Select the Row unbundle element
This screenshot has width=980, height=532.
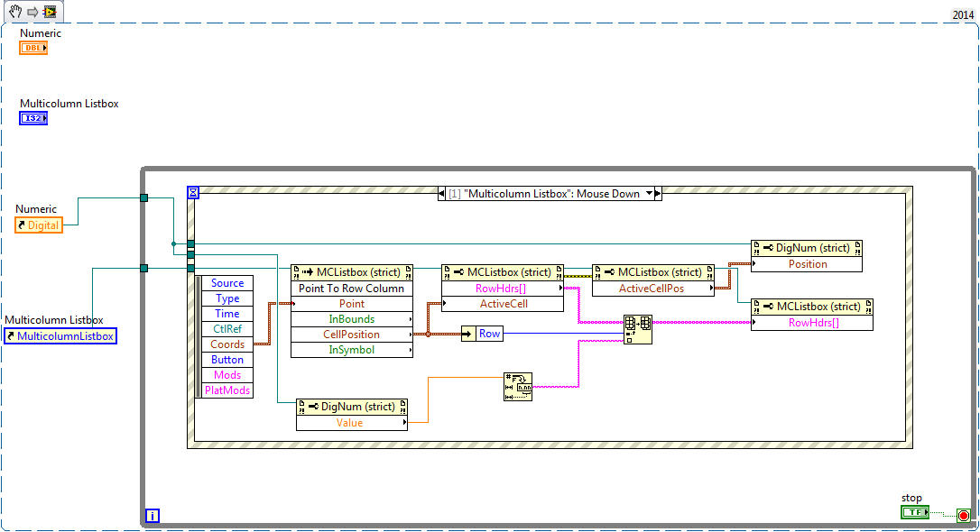point(489,334)
